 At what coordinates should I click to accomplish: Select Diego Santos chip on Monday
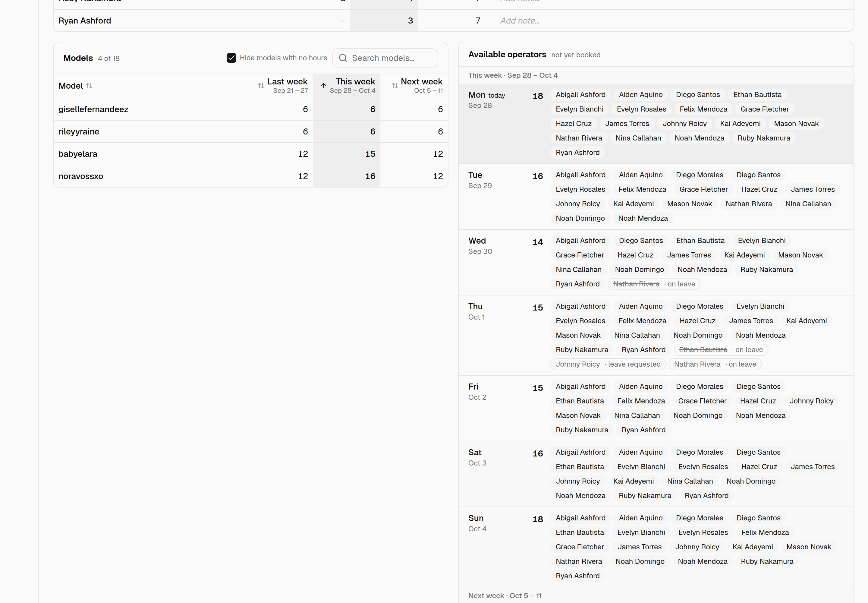[x=698, y=95]
